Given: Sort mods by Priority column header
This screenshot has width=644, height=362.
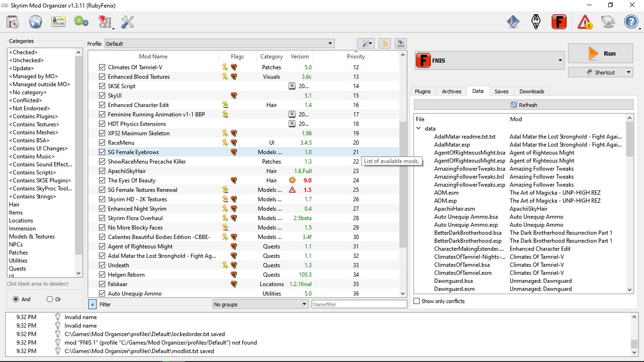Looking at the screenshot, I should (x=355, y=57).
